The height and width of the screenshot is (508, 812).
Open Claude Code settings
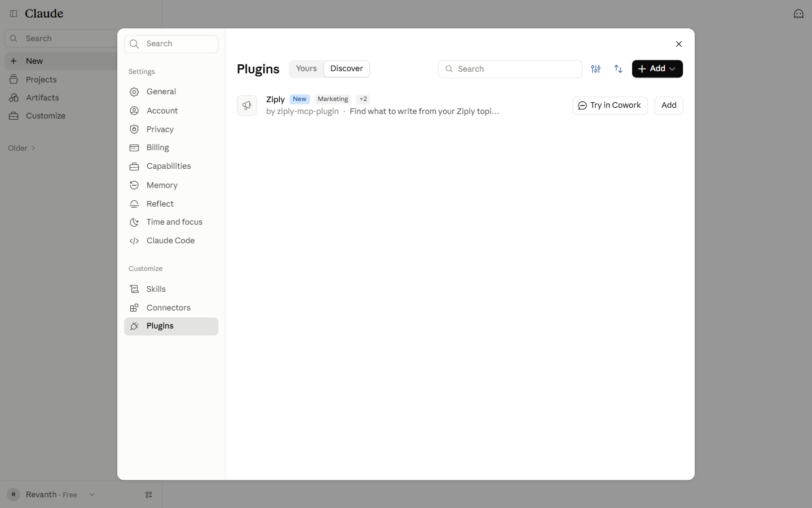(x=171, y=241)
